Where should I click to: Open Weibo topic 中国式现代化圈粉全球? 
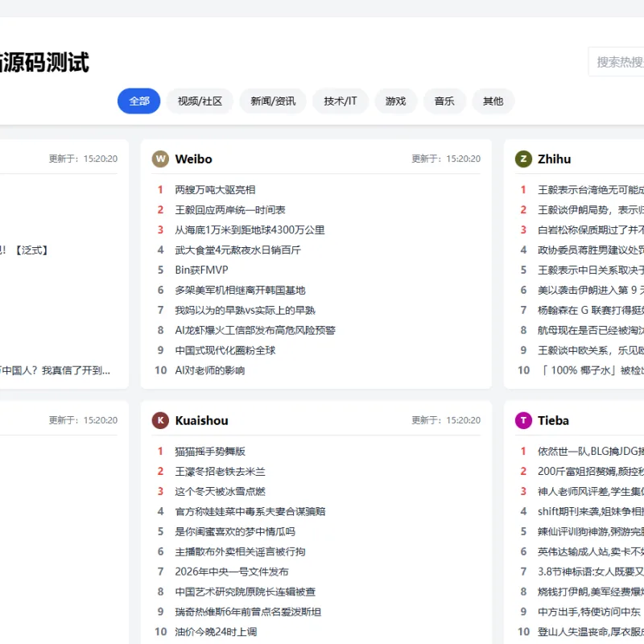point(225,350)
